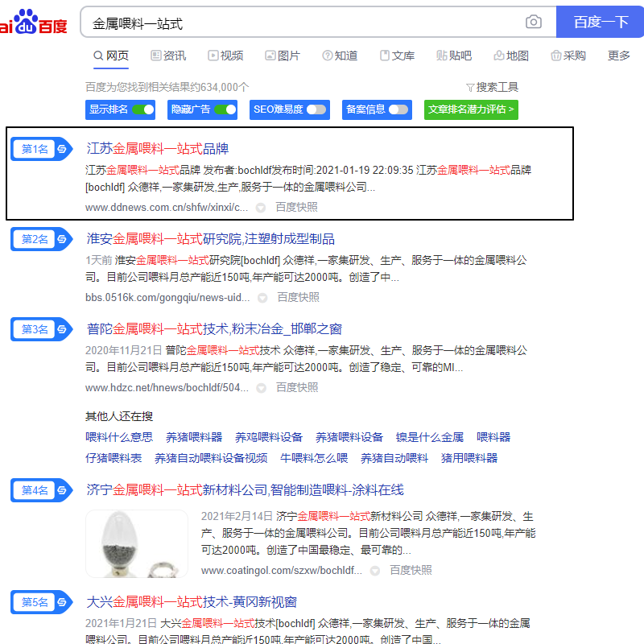Click the 第3名 rank badge icon

point(42,329)
